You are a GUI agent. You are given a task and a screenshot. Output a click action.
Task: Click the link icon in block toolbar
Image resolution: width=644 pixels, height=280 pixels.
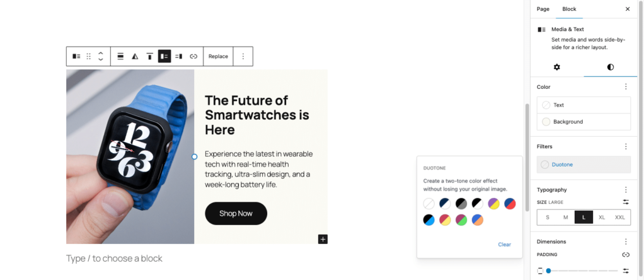[193, 56]
